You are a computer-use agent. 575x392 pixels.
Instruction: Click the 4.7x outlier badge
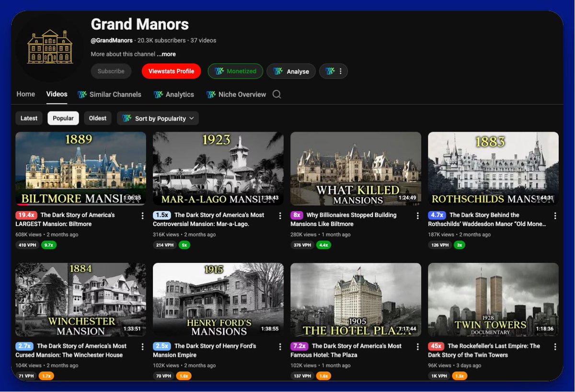[437, 215]
